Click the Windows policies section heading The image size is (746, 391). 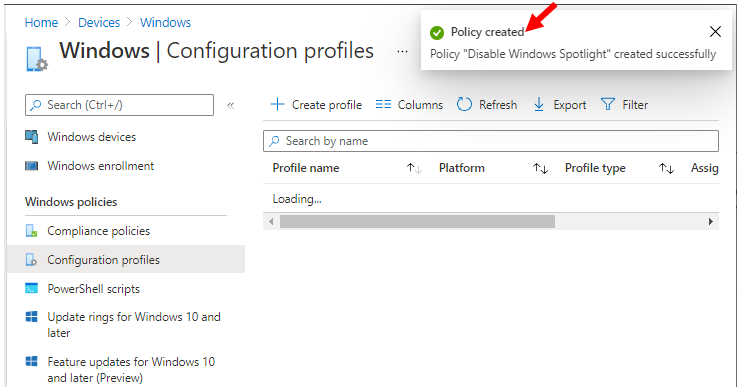[x=71, y=202]
